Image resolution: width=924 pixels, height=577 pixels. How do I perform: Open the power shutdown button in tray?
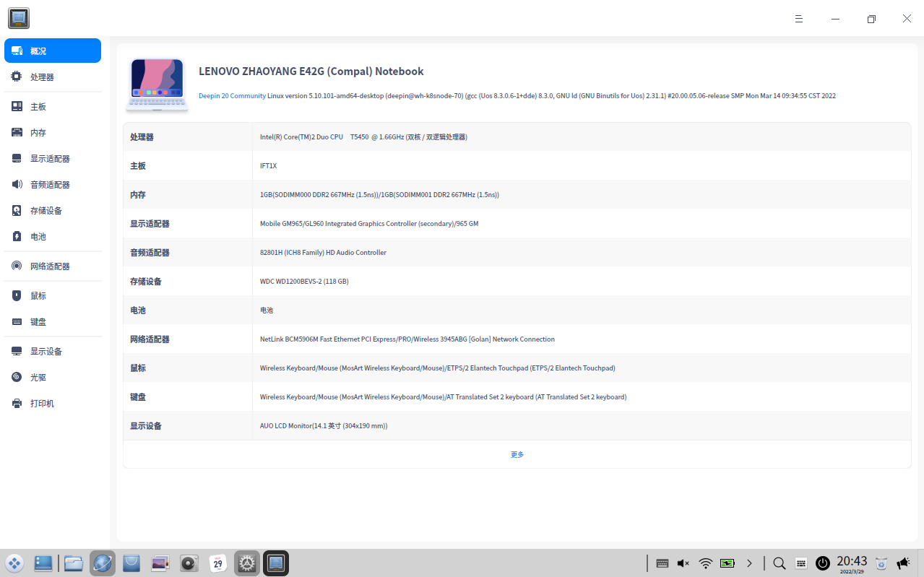point(823,563)
